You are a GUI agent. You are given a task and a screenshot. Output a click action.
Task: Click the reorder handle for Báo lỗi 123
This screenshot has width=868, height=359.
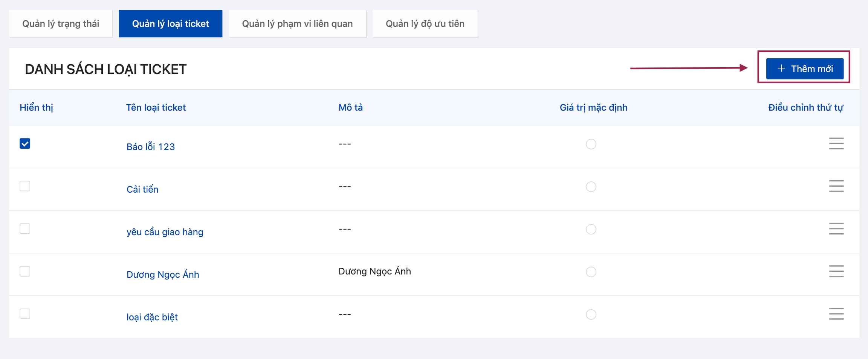pos(836,144)
